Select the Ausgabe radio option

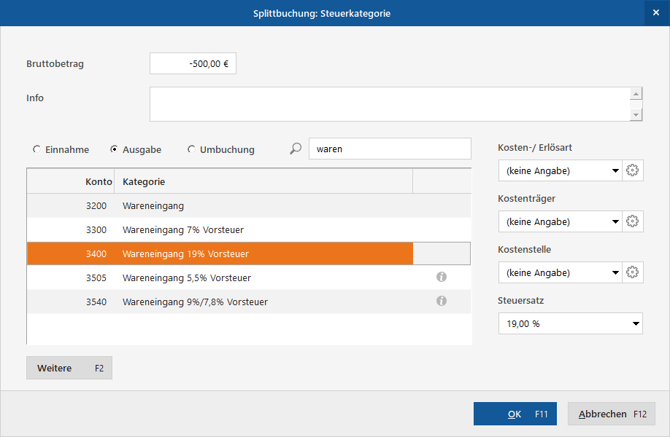coord(114,150)
